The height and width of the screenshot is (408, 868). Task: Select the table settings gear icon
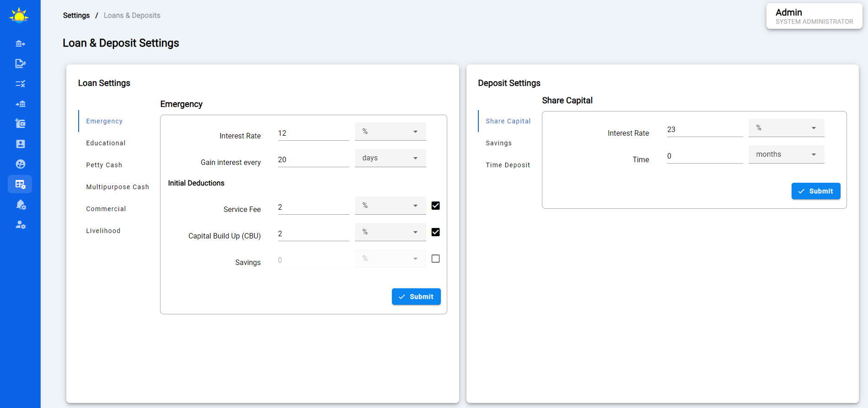coord(20,184)
